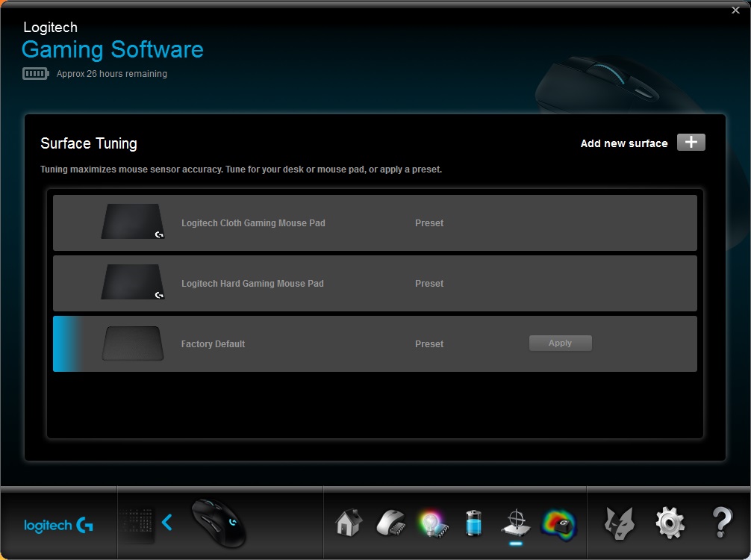The image size is (751, 560).
Task: Select the keyboard device thumbnail
Action: [x=137, y=523]
